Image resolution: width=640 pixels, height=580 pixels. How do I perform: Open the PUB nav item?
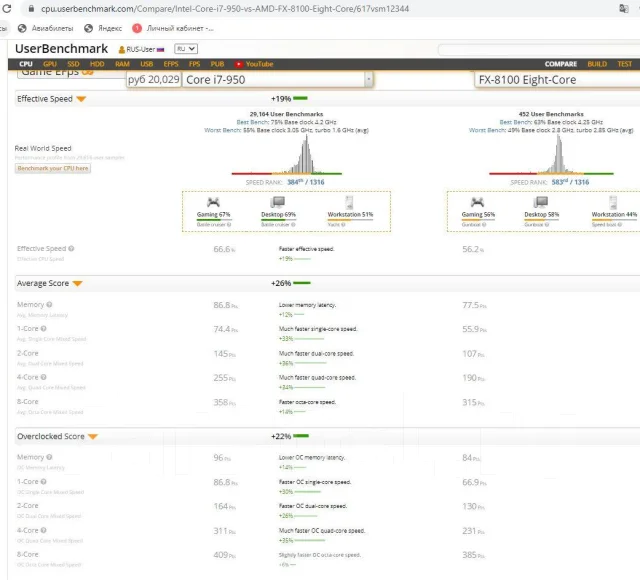pyautogui.click(x=217, y=64)
